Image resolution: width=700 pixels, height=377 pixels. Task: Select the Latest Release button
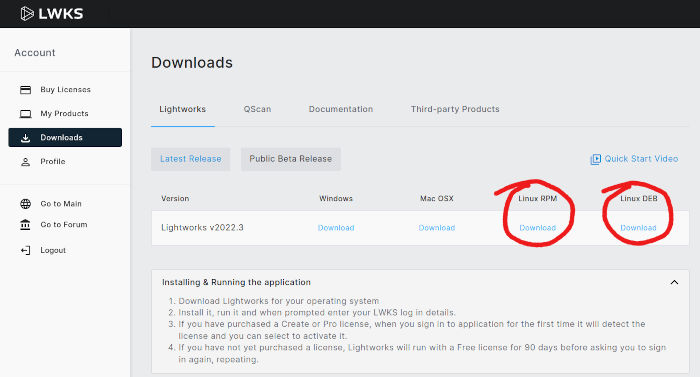point(191,159)
